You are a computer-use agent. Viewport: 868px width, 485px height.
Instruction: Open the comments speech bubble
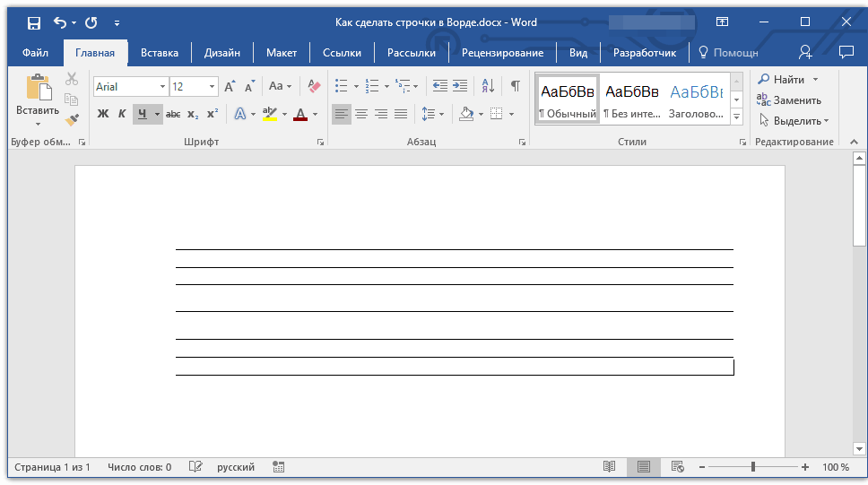click(846, 53)
